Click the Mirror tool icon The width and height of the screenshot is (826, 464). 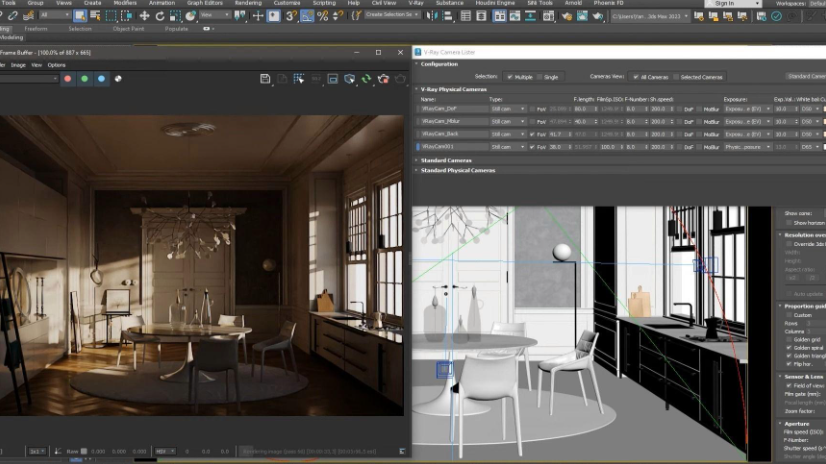pyautogui.click(x=432, y=16)
